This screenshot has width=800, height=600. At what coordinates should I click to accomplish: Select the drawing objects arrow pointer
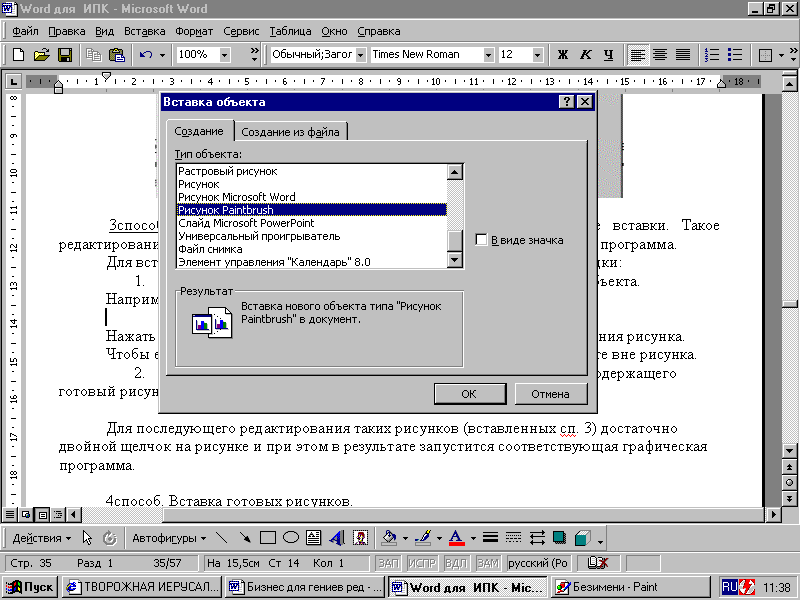(x=87, y=538)
